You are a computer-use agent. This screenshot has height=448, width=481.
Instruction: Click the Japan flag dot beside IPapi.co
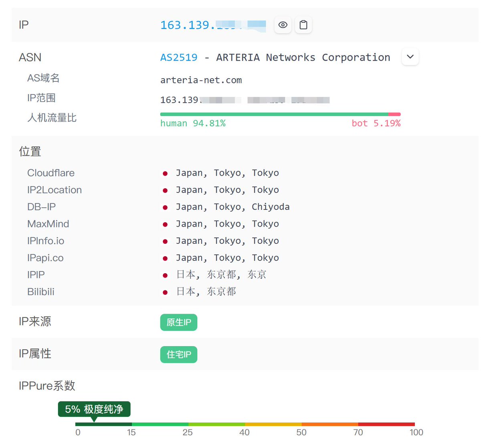point(165,258)
